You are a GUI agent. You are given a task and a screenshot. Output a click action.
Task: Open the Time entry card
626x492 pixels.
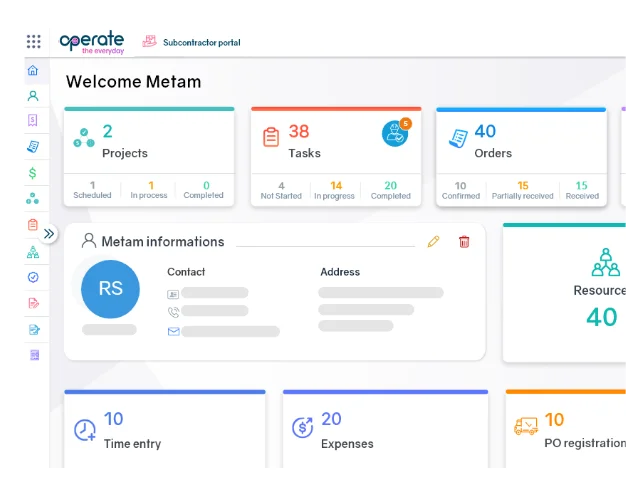pos(164,430)
